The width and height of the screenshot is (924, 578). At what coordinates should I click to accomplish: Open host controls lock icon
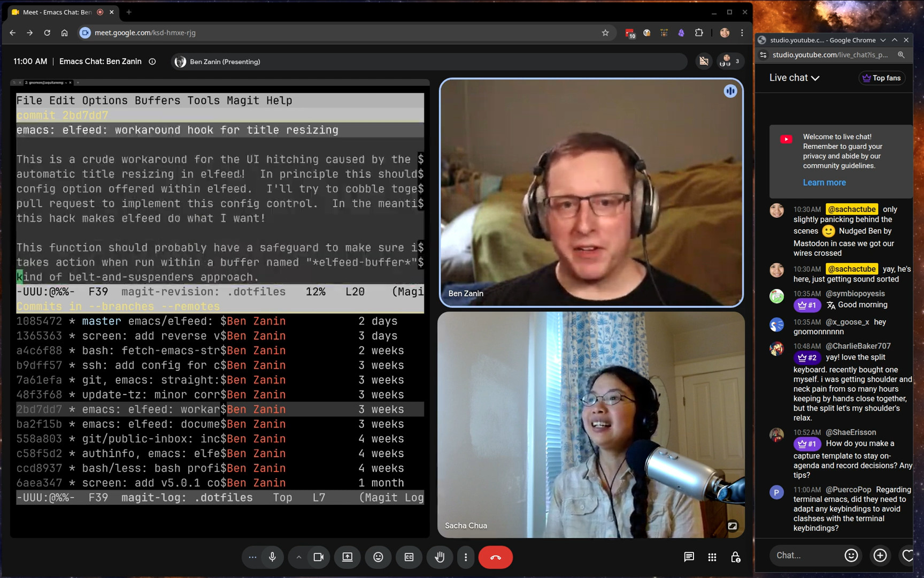736,557
